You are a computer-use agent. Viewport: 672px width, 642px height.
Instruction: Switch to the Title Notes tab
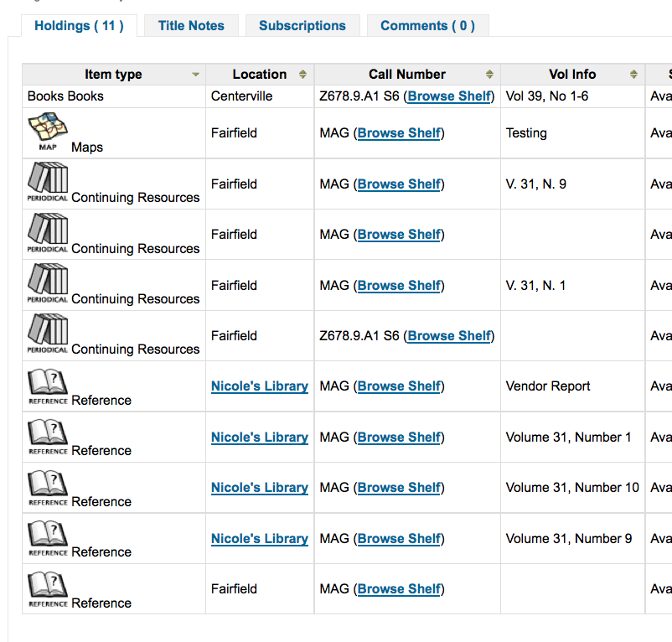191,26
